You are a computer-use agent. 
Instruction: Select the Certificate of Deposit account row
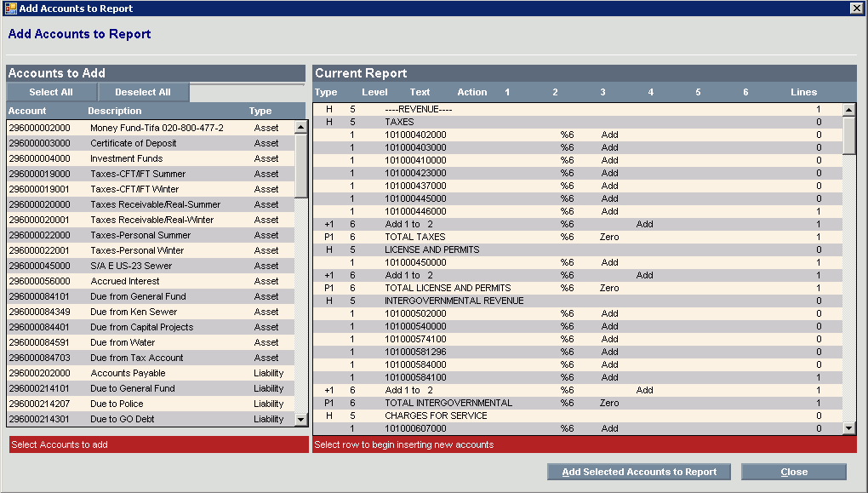coord(134,143)
